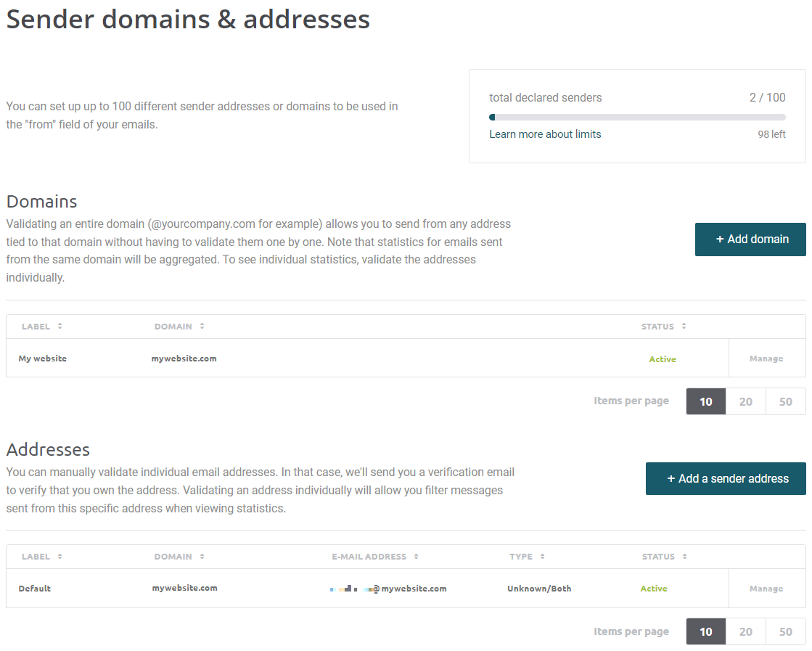
Task: Open the Learn more about limits link
Action: [x=545, y=134]
